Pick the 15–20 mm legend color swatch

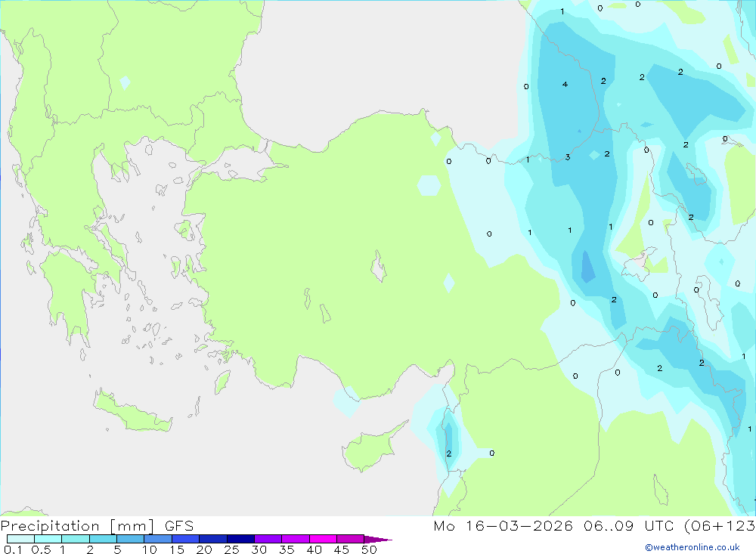point(186,539)
